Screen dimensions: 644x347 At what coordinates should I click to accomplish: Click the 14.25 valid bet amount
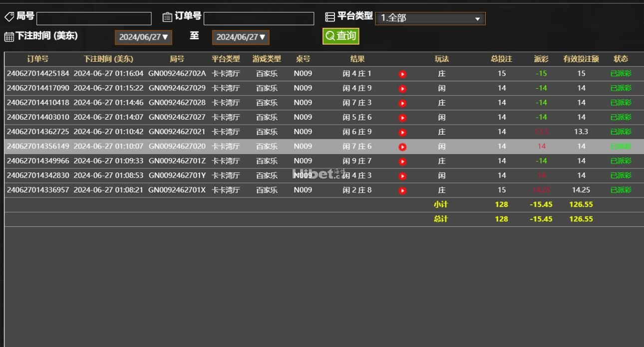coord(581,190)
